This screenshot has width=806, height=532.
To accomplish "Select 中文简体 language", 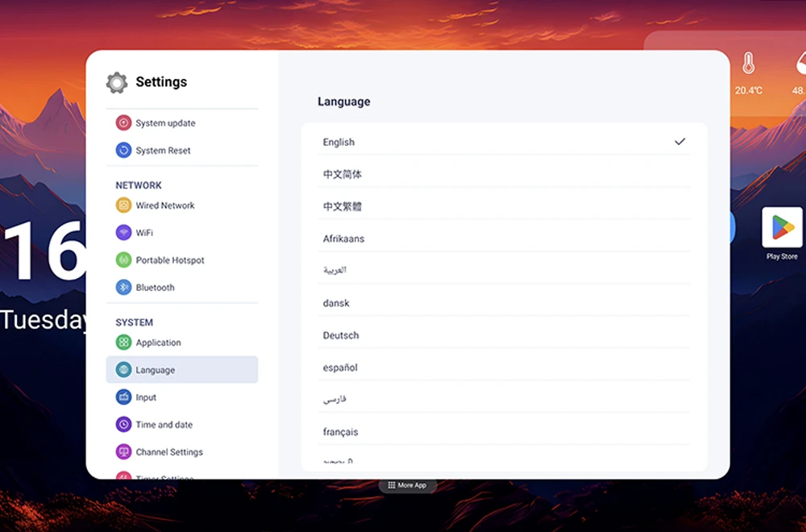I will click(504, 174).
